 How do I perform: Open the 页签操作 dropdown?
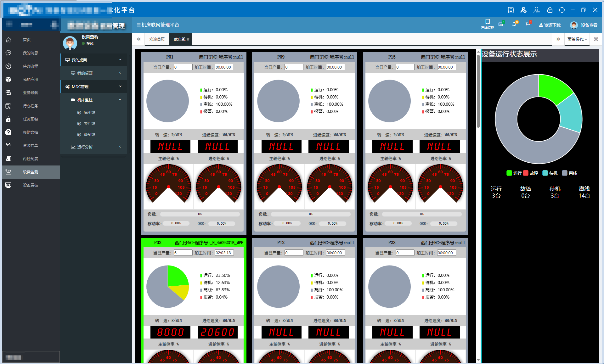tap(577, 39)
